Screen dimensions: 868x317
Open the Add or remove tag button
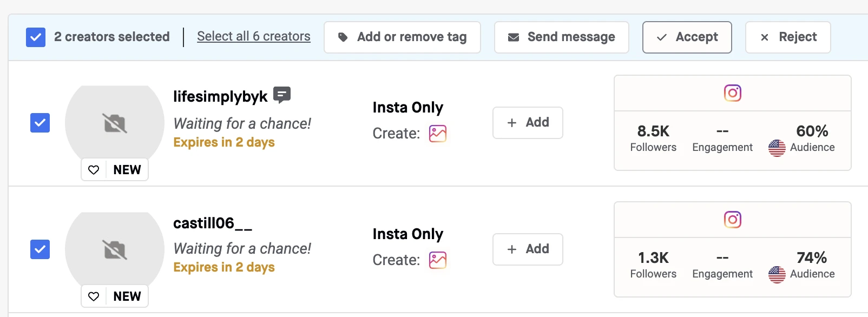click(x=402, y=37)
